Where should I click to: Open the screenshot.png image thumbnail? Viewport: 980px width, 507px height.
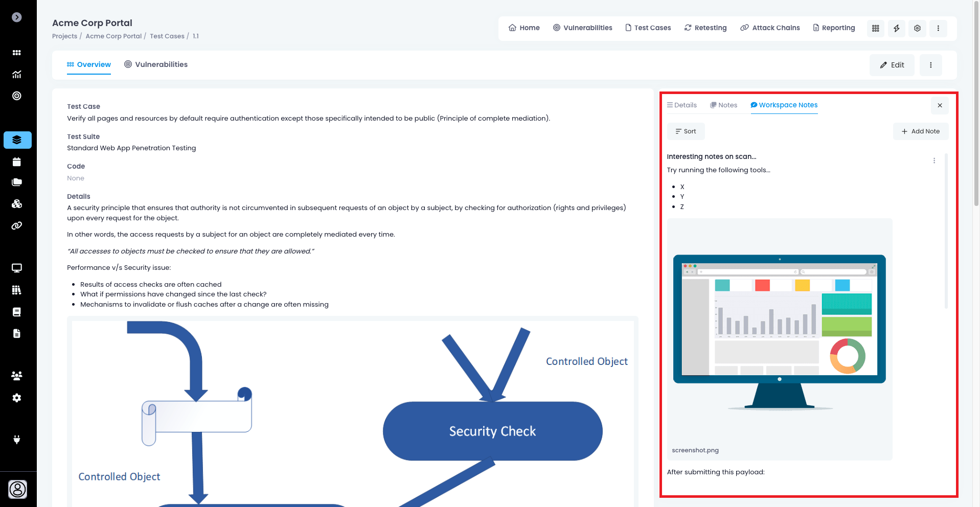pyautogui.click(x=779, y=332)
